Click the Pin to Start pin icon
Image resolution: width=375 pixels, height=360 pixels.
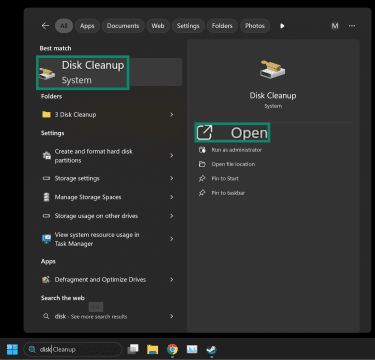202,178
